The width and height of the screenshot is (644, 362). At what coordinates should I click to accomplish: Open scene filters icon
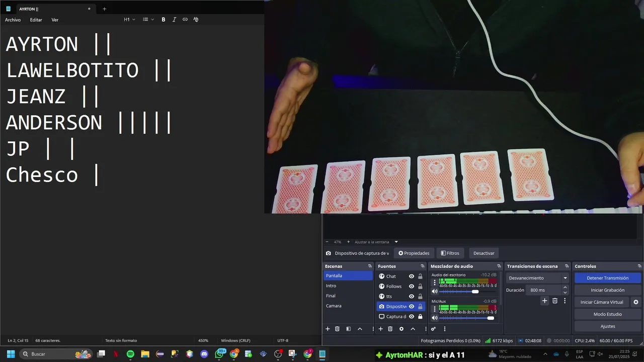(348, 329)
